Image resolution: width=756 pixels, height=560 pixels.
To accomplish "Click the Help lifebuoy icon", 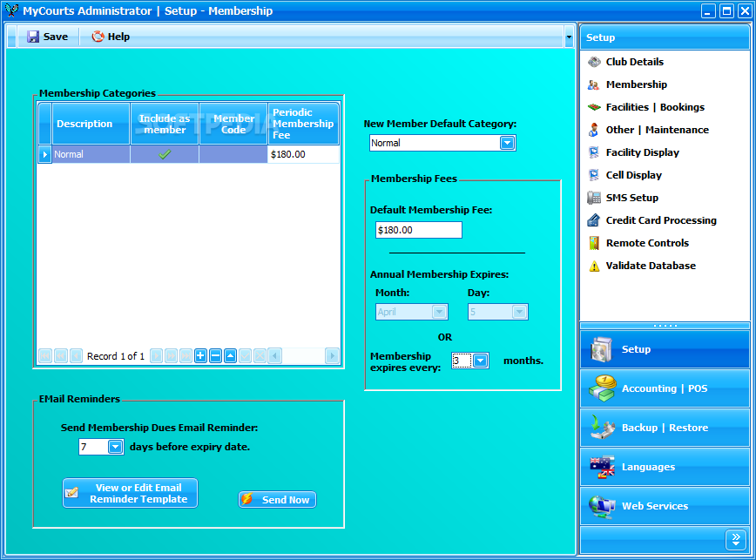I will pos(98,37).
